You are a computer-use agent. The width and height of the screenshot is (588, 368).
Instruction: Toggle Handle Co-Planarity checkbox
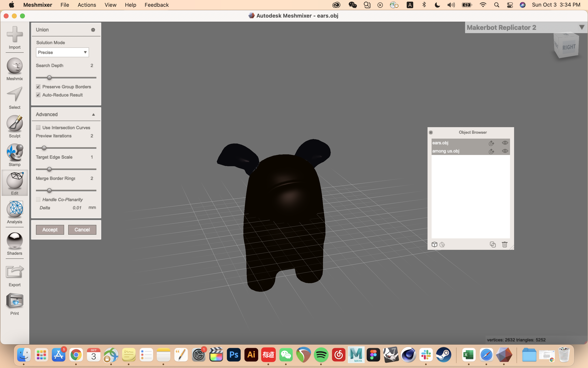coord(38,200)
